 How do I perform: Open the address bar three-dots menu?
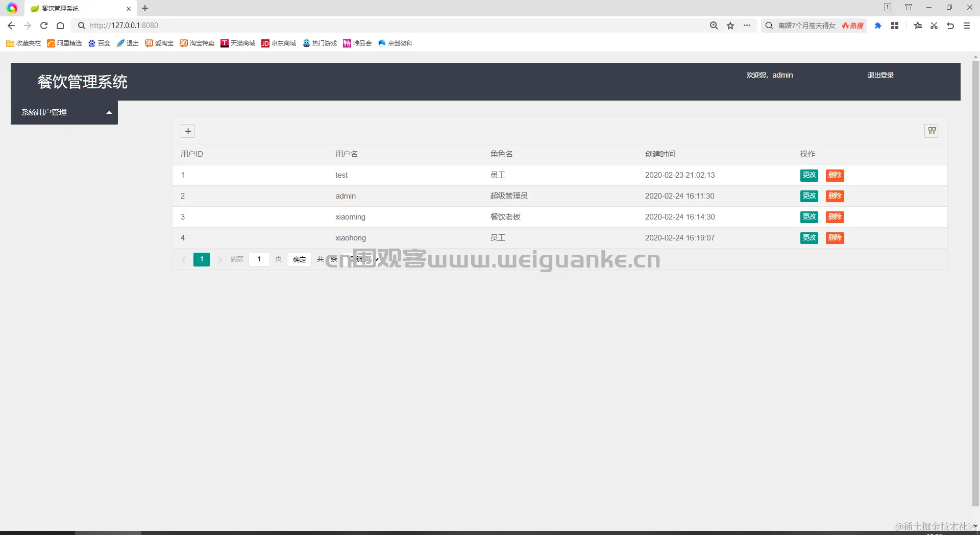747,26
